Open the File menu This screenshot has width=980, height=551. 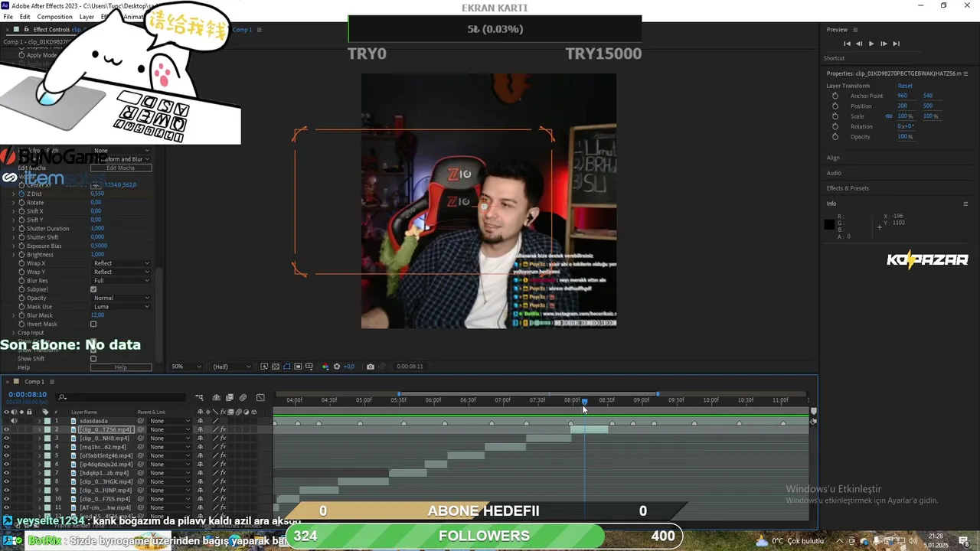8,17
